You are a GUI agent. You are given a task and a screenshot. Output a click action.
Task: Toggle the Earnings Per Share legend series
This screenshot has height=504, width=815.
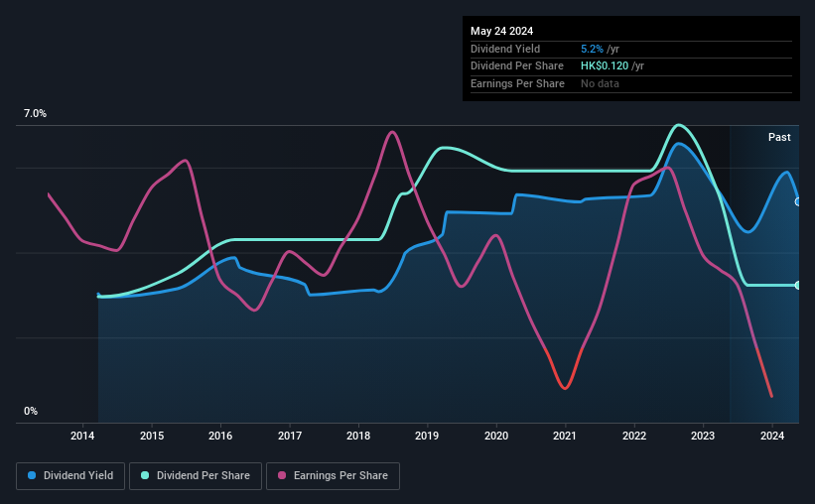point(333,476)
